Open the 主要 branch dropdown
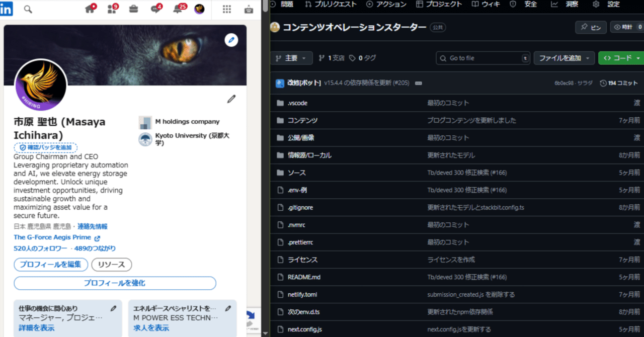The width and height of the screenshot is (644, 337). click(292, 58)
